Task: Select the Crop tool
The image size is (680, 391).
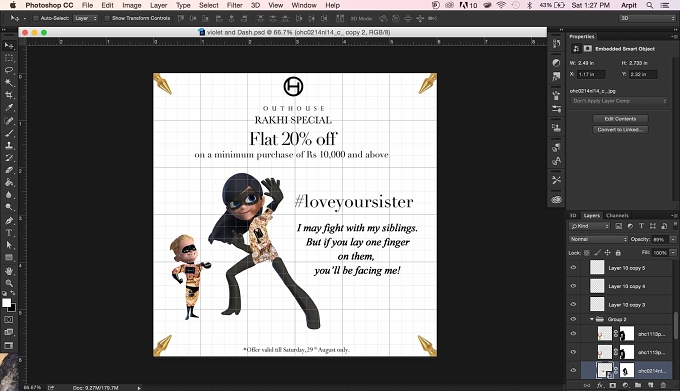Action: tap(9, 95)
